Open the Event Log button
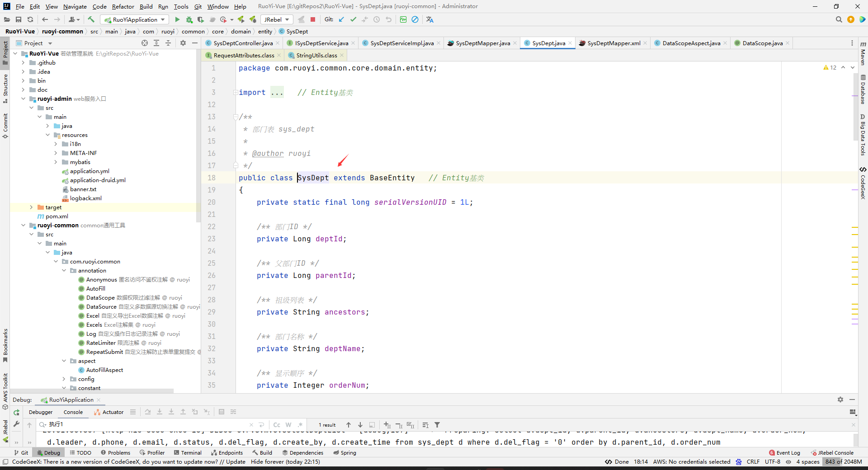This screenshot has width=868, height=470. (x=784, y=452)
